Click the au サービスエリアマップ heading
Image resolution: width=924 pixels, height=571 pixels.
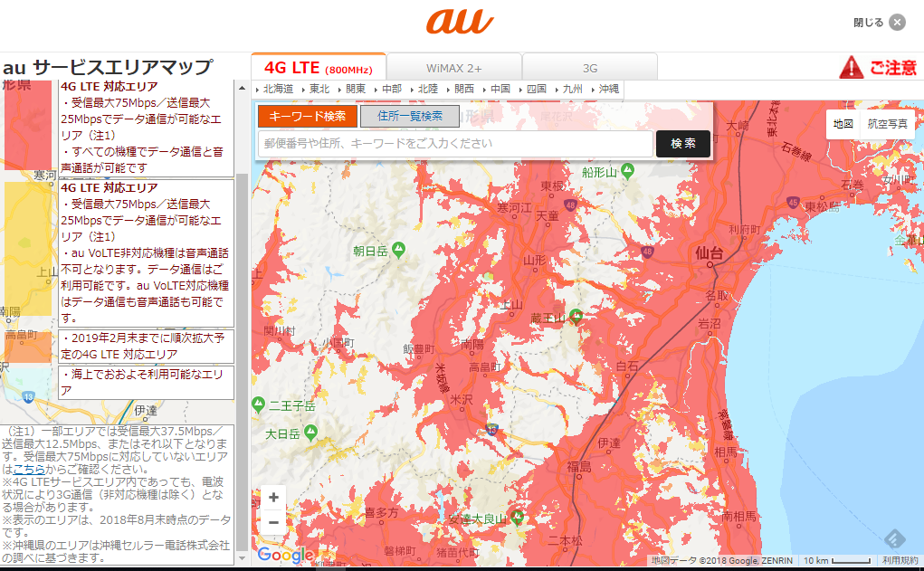(x=108, y=67)
